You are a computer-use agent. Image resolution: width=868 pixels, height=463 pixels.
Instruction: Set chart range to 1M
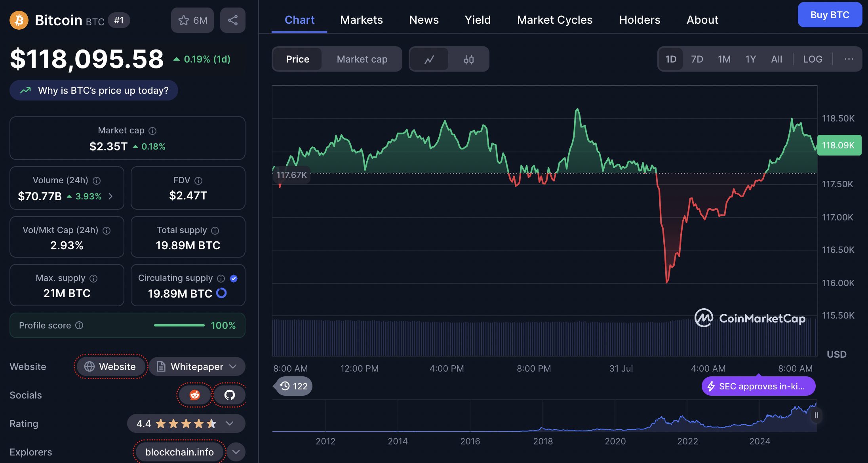(x=724, y=59)
